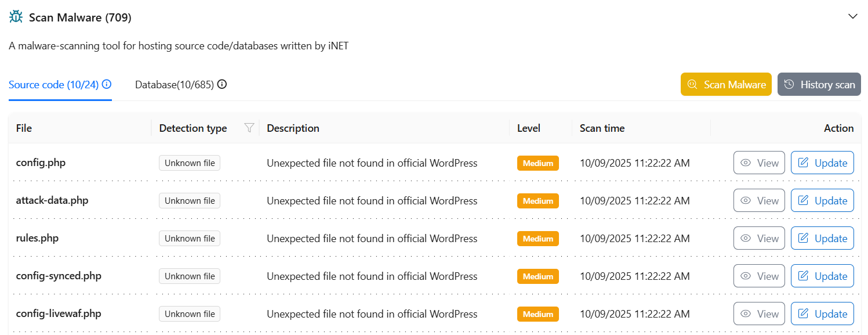Click info icon next to Source code tab
This screenshot has width=868, height=335.
tap(107, 84)
